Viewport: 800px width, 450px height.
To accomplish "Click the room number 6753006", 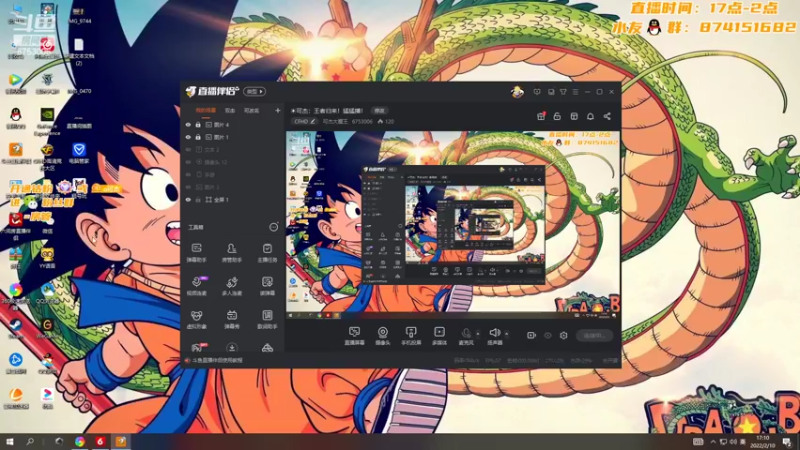I will tap(362, 121).
